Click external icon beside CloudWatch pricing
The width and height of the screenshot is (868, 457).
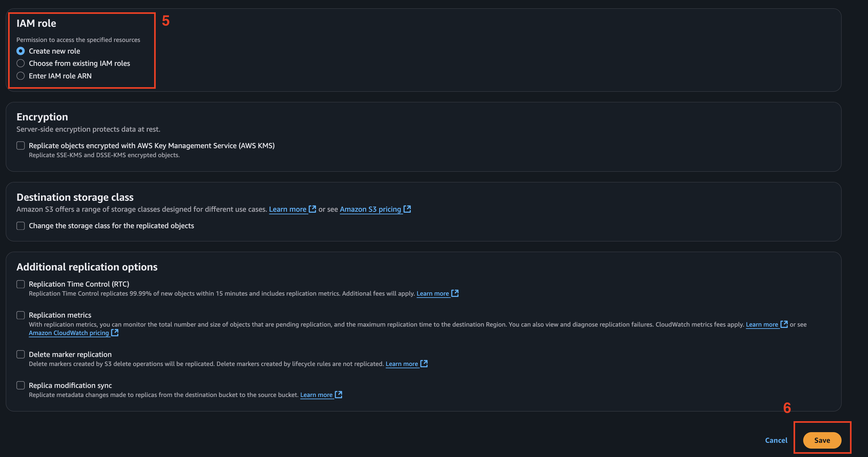pos(115,332)
